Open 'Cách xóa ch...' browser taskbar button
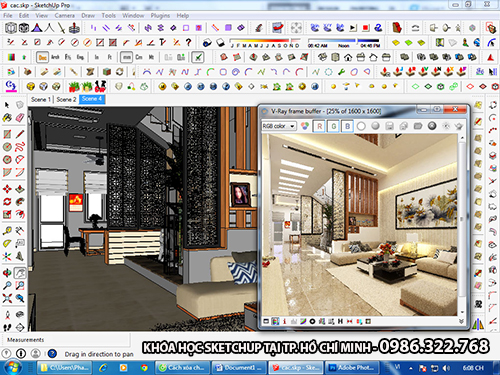 tap(182, 368)
